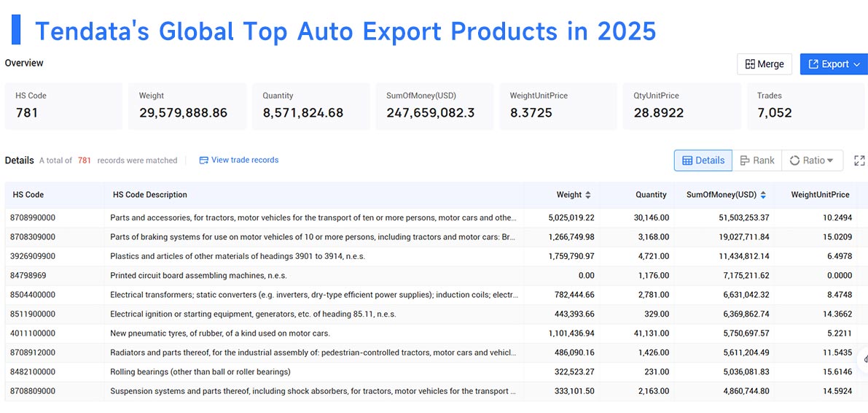868x413 pixels.
Task: Select HS code 8708309000 cell
Action: pyautogui.click(x=33, y=236)
